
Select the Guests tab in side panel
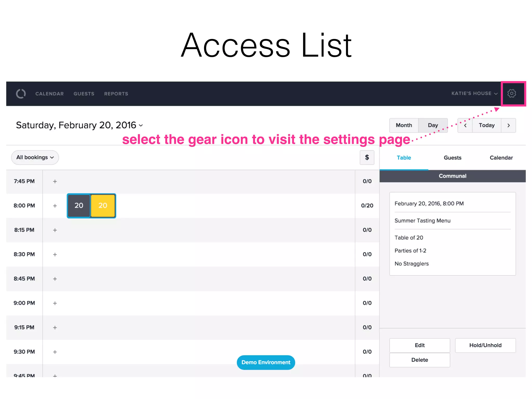[453, 158]
